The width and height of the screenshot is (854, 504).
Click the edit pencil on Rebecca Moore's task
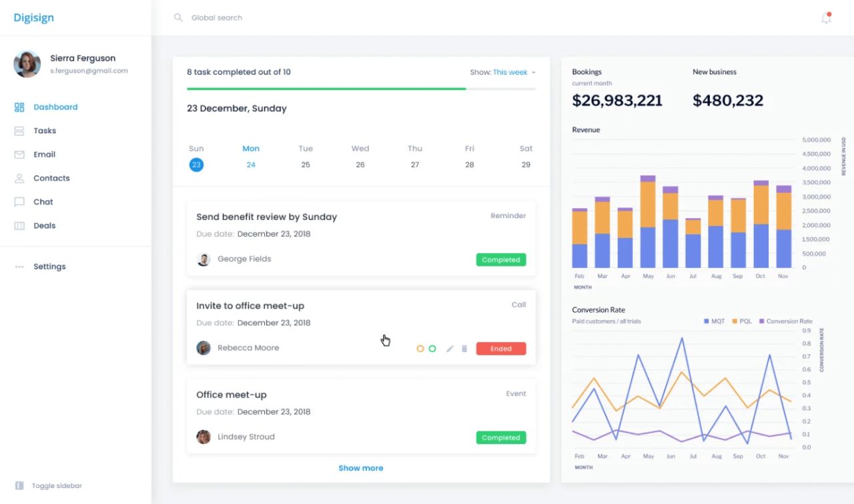pos(450,348)
